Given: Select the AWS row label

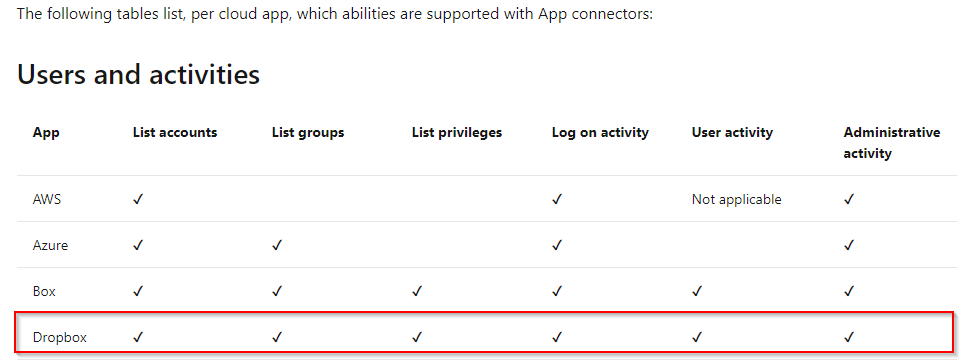Looking at the screenshot, I should click(x=47, y=200).
